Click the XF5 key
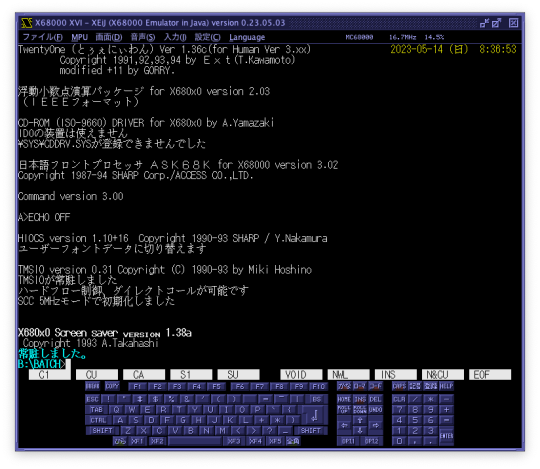540x469 pixels. 275,441
